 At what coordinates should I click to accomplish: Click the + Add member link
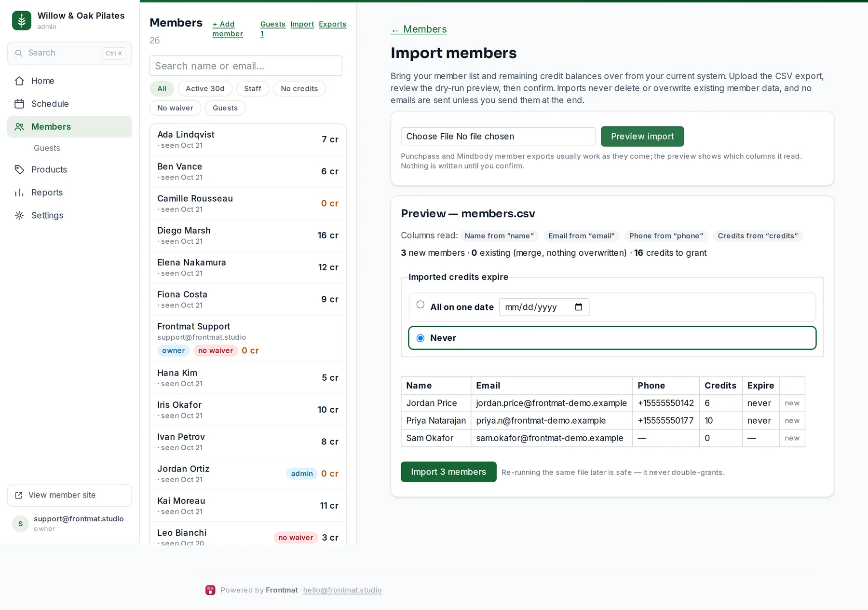[228, 29]
